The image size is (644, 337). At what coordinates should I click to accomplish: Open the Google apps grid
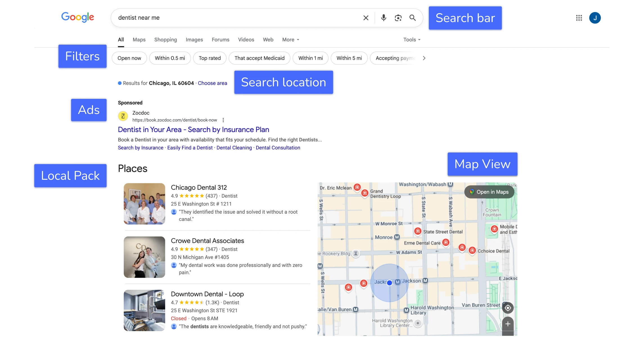pyautogui.click(x=579, y=18)
